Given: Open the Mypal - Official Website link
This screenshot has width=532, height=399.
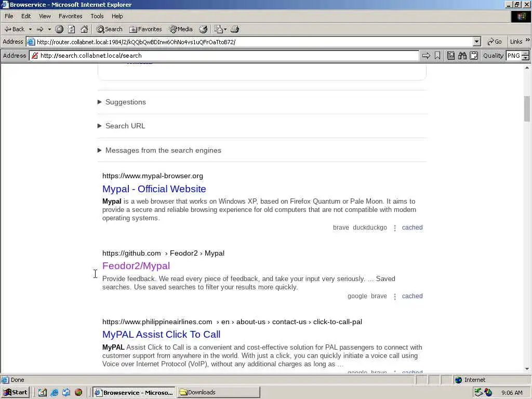Looking at the screenshot, I should [x=154, y=189].
